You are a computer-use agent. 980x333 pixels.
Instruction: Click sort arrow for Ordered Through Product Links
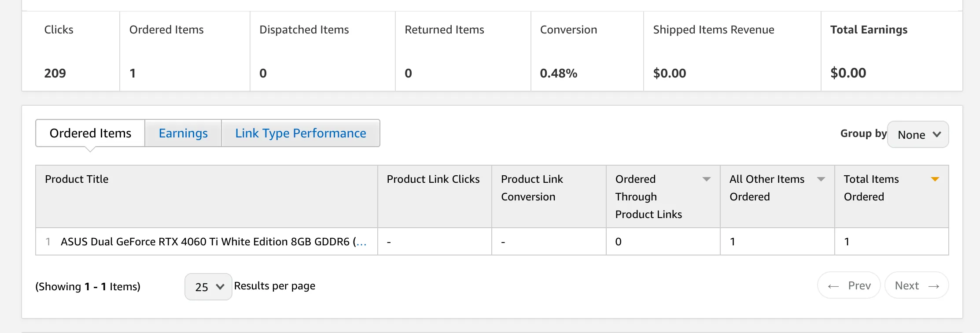pos(706,179)
